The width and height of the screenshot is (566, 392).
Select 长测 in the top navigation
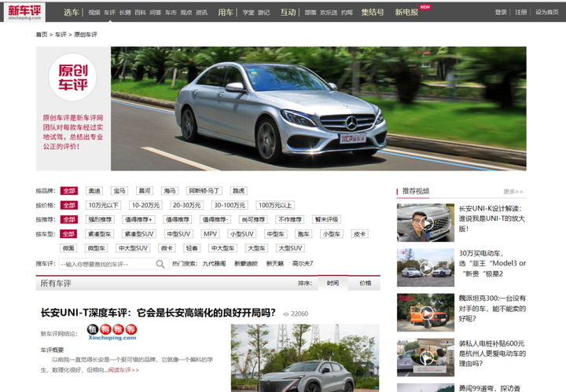point(125,13)
